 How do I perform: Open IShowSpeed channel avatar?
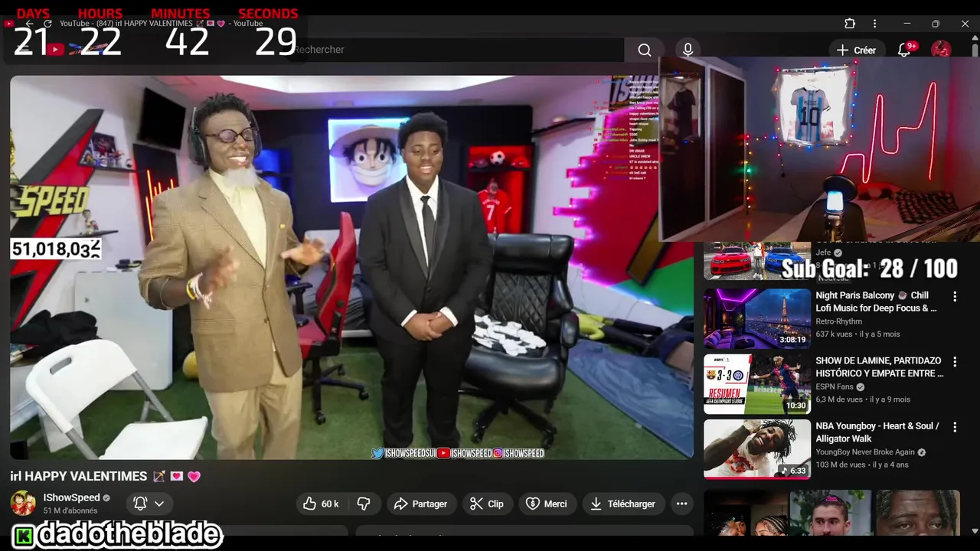(23, 504)
